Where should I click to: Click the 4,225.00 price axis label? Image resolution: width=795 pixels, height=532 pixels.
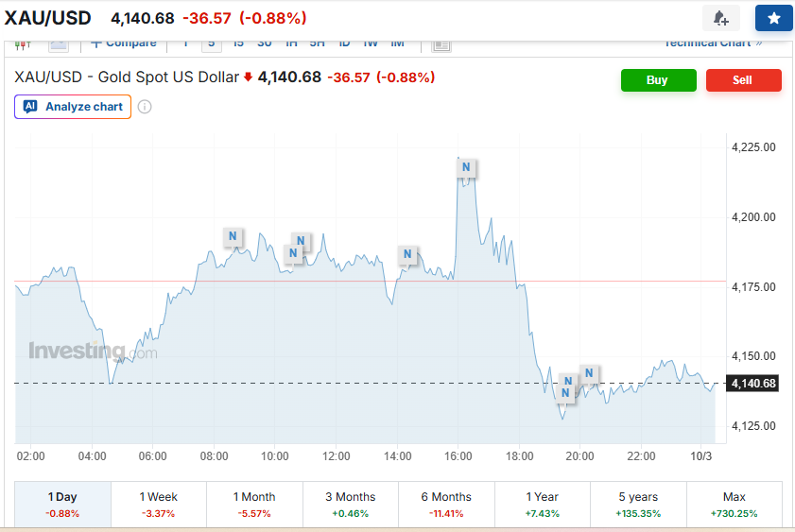pos(753,147)
